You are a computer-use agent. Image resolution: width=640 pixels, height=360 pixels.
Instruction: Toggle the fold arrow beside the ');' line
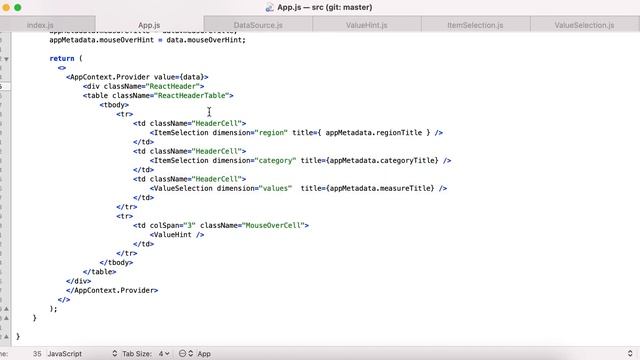click(6, 309)
